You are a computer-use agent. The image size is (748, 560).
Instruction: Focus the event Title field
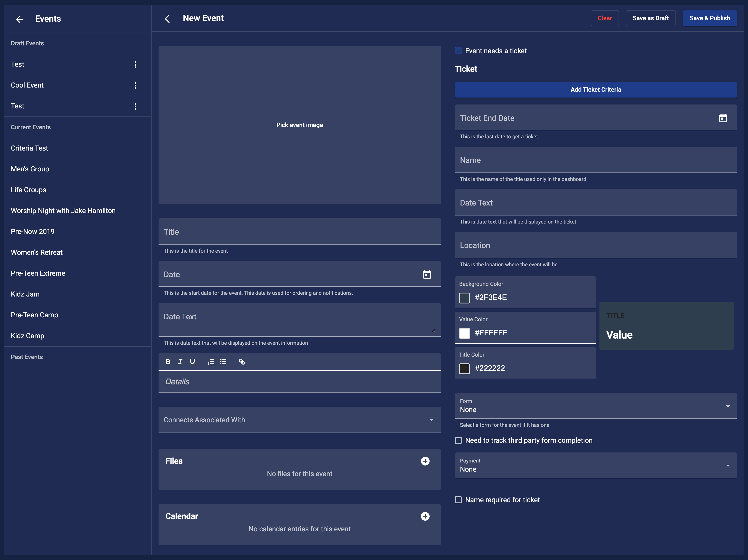coord(300,232)
